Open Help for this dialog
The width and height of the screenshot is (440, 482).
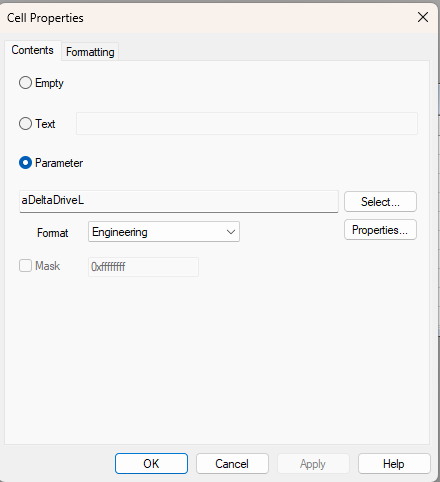click(394, 464)
